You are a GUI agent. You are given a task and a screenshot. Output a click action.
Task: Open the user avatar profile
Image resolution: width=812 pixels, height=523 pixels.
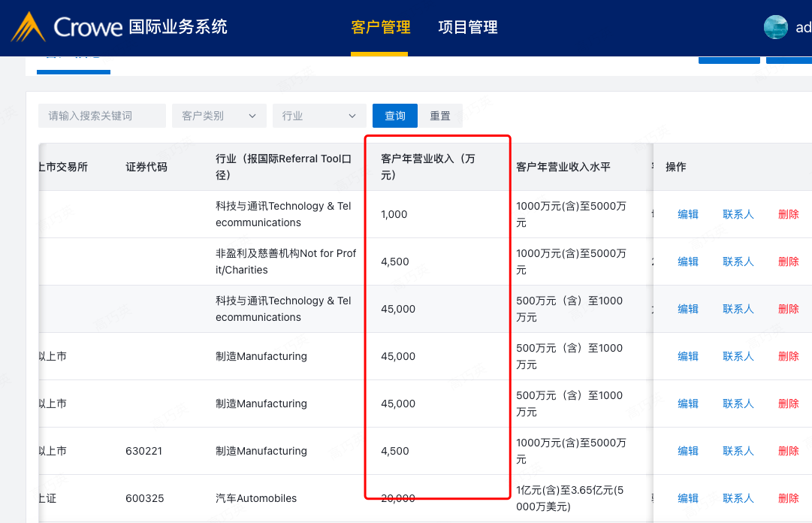point(775,28)
